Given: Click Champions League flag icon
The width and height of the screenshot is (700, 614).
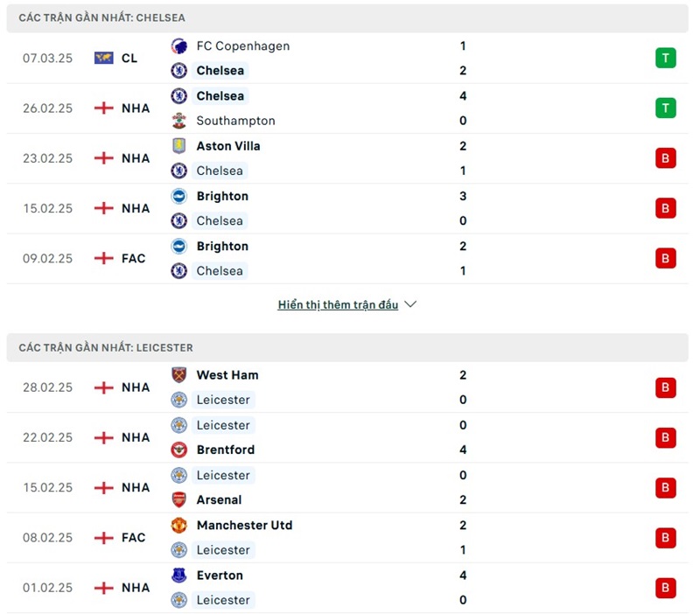Looking at the screenshot, I should (104, 59).
